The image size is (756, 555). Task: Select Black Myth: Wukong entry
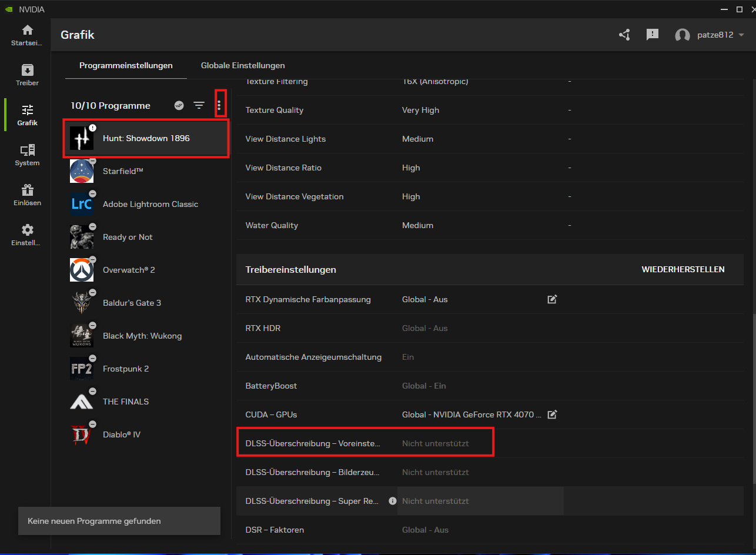(x=146, y=336)
